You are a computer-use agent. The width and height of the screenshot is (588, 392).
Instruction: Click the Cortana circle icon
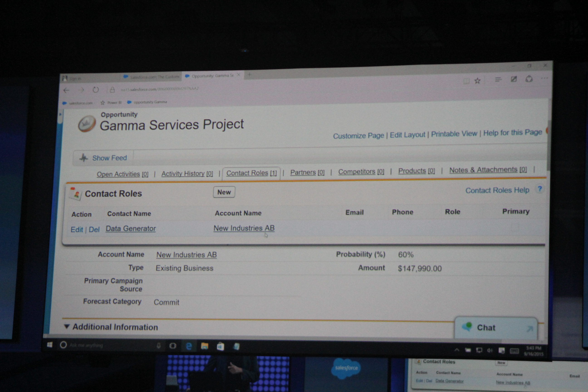pos(63,345)
